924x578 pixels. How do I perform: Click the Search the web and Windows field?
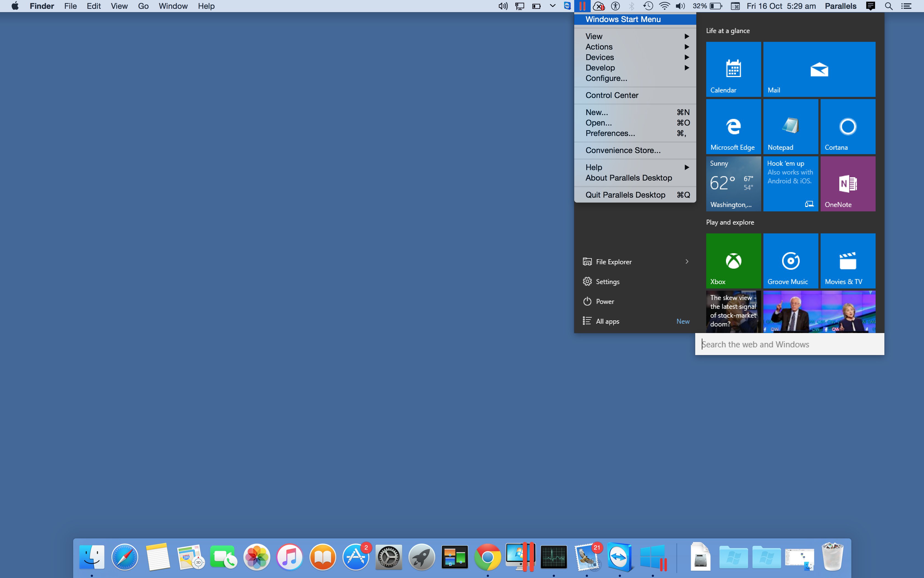pyautogui.click(x=789, y=344)
